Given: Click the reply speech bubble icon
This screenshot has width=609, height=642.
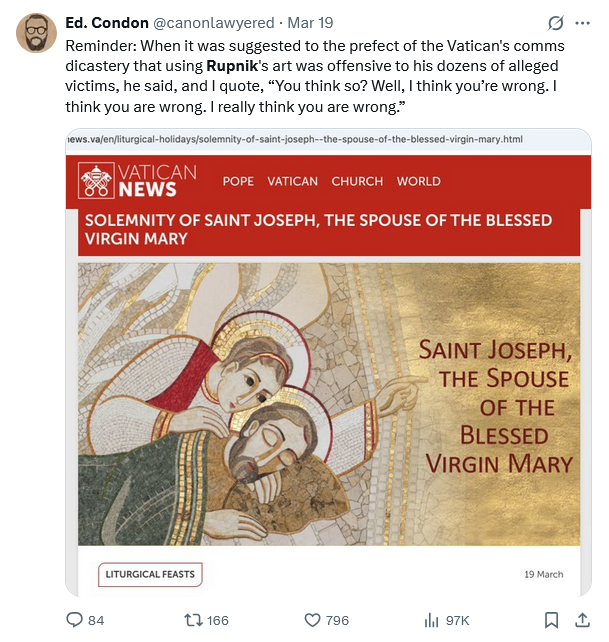Looking at the screenshot, I should (x=74, y=620).
